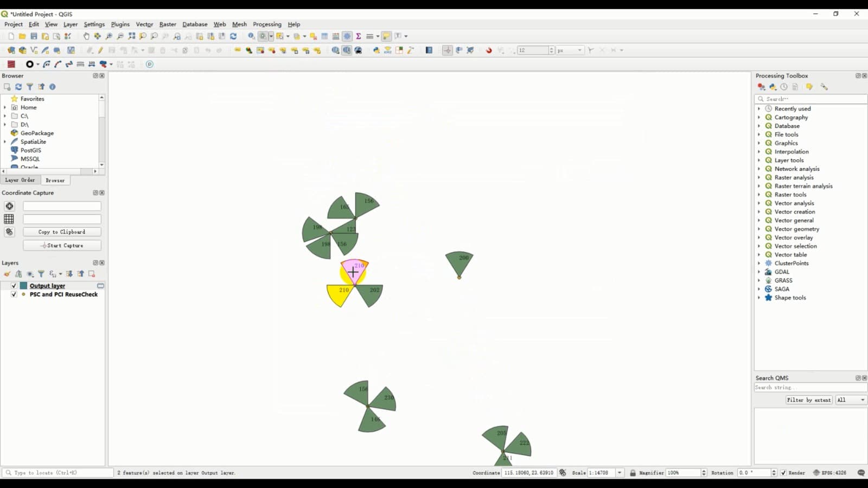Click the EPSG:4326 CRS button
The width and height of the screenshot is (868, 488).
(x=829, y=473)
